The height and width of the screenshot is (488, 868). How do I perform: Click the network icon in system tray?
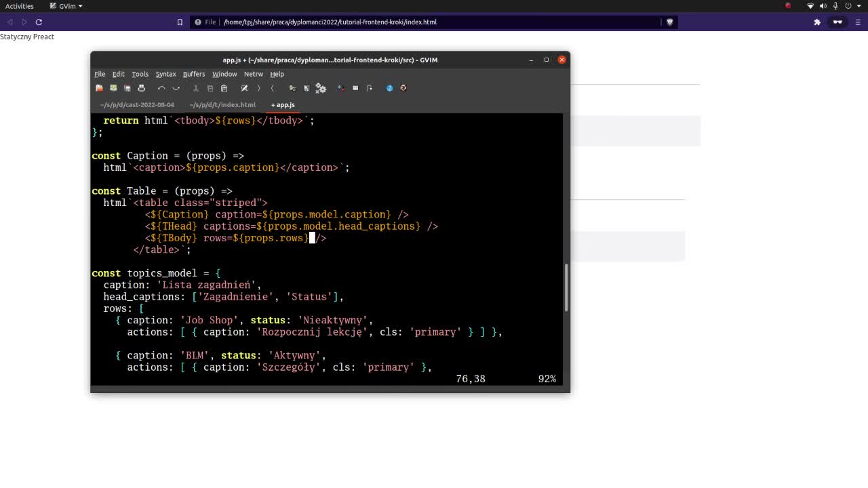(810, 6)
